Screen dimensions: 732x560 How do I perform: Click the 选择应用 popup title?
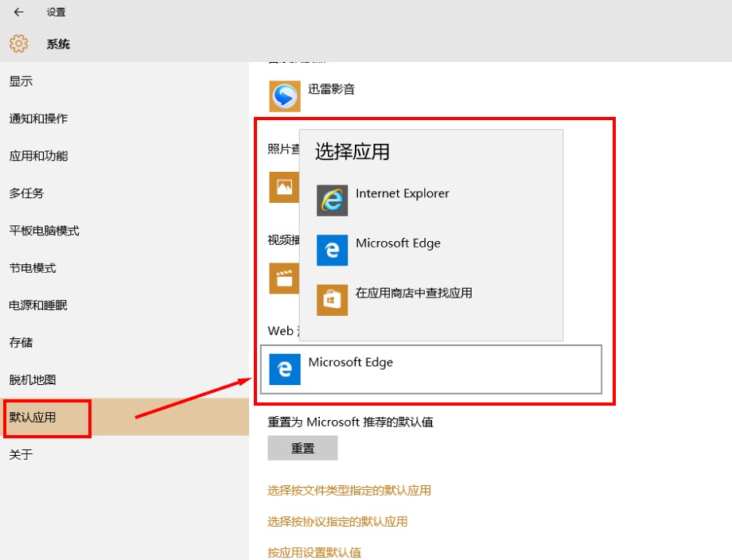click(352, 152)
